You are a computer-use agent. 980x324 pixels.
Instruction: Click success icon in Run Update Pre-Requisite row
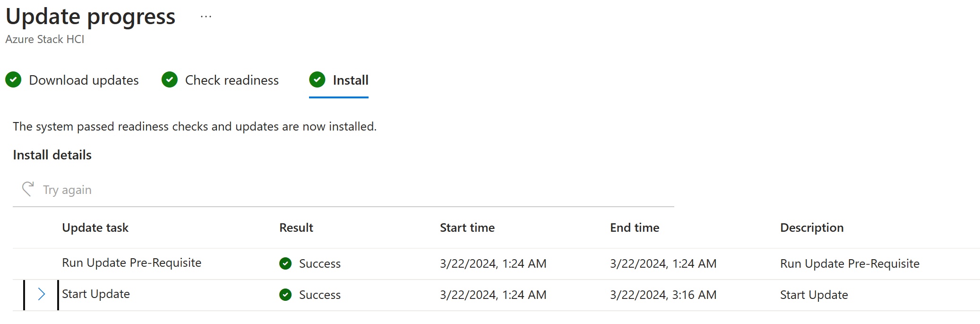(285, 263)
